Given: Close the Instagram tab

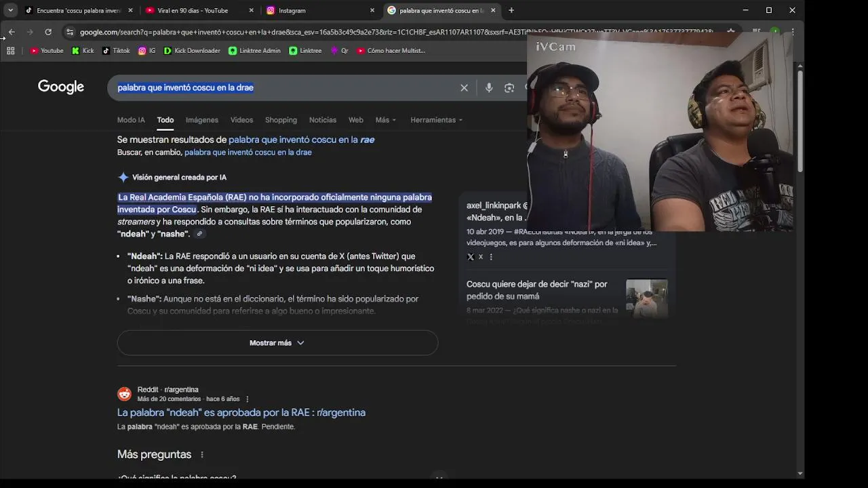Looking at the screenshot, I should (x=372, y=10).
